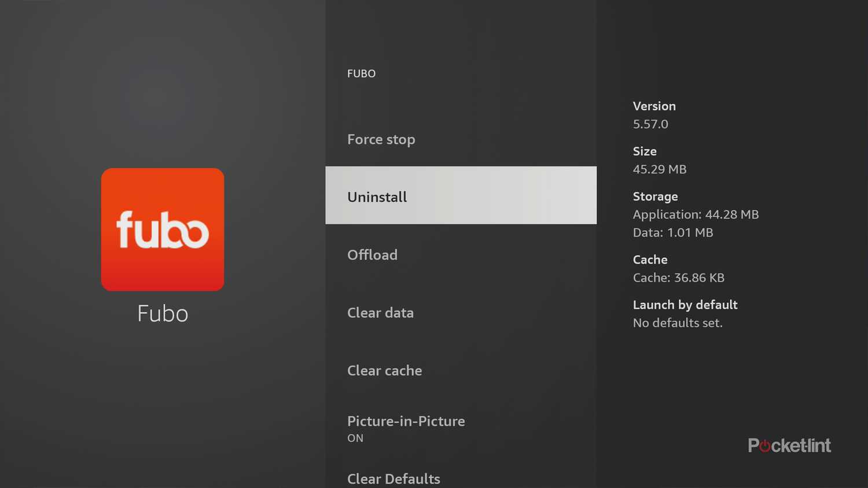Select the highlighted Uninstall option
Viewport: 868px width, 488px height.
[461, 195]
